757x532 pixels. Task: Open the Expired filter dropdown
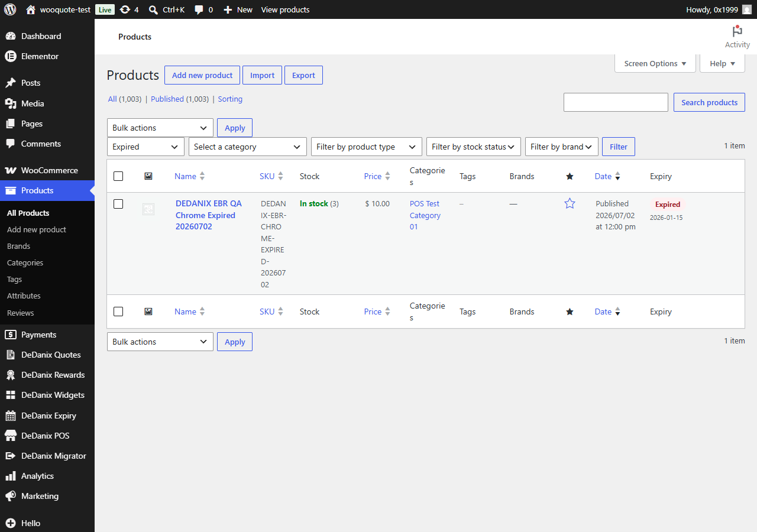pos(145,147)
